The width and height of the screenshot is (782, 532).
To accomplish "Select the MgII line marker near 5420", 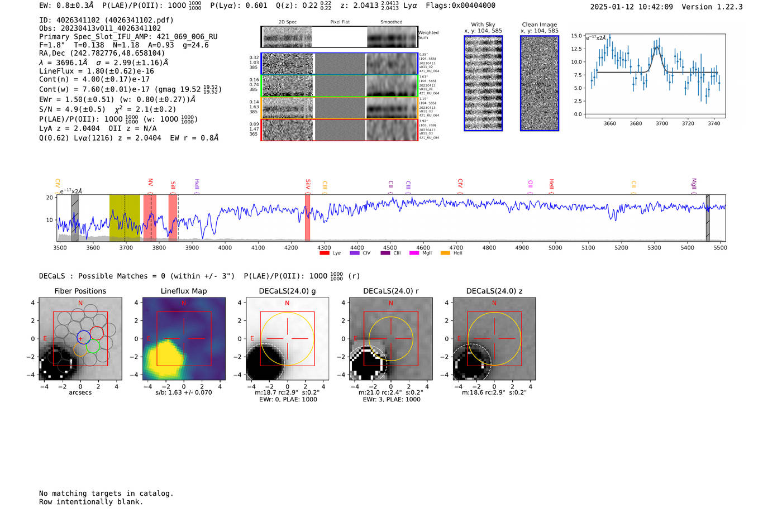I will pos(694,185).
